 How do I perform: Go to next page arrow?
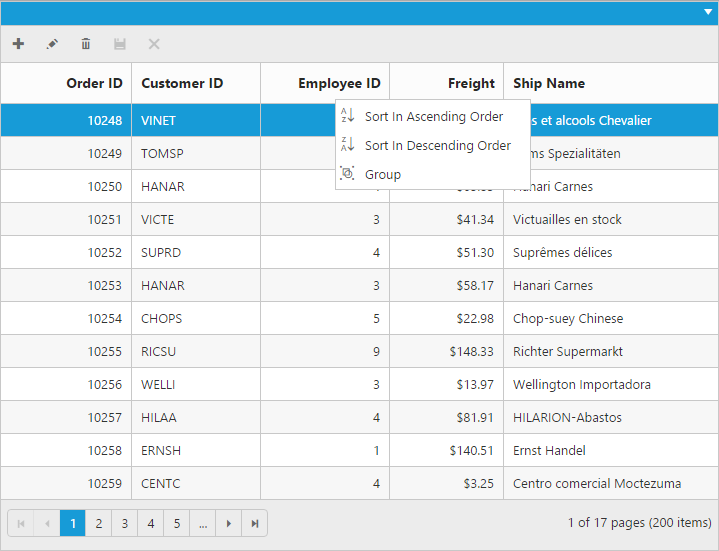[x=229, y=523]
